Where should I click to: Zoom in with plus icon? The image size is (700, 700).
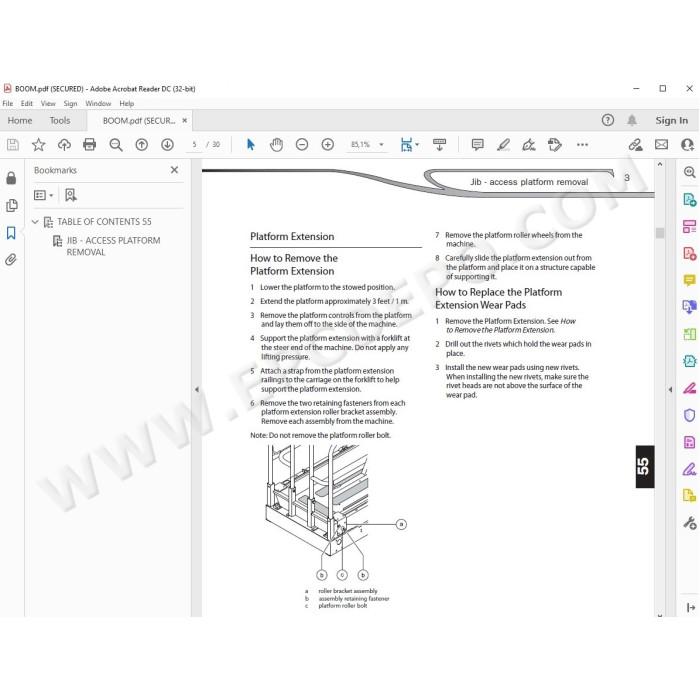point(328,145)
